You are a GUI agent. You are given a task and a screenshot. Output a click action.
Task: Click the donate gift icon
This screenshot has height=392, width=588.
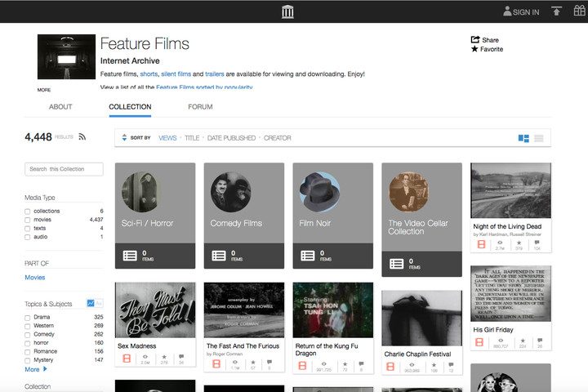click(579, 11)
